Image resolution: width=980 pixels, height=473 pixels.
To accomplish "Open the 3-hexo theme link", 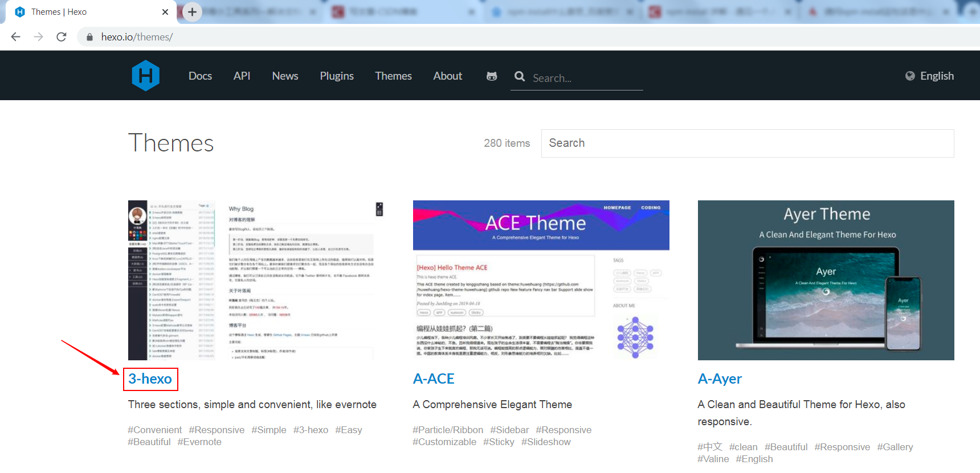I will [150, 379].
